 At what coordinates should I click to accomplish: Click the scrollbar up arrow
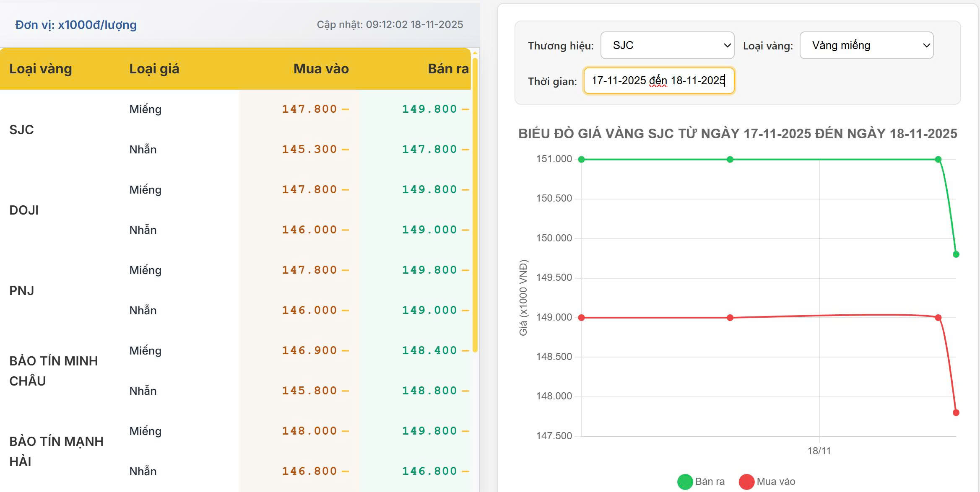pyautogui.click(x=475, y=53)
